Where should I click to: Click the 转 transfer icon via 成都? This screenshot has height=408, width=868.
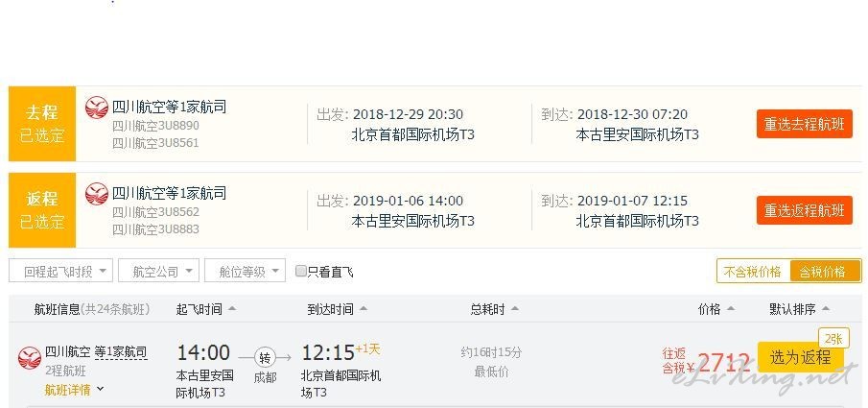tap(265, 358)
